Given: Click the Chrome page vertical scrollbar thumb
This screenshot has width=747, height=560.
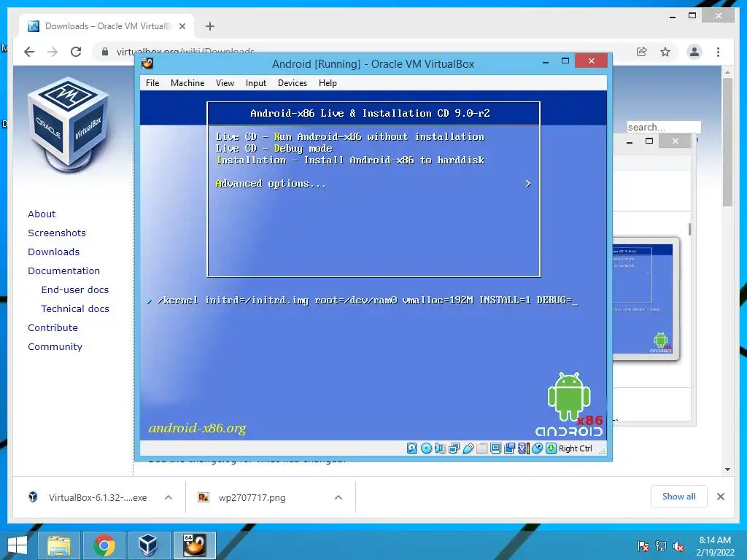Looking at the screenshot, I should click(x=727, y=142).
